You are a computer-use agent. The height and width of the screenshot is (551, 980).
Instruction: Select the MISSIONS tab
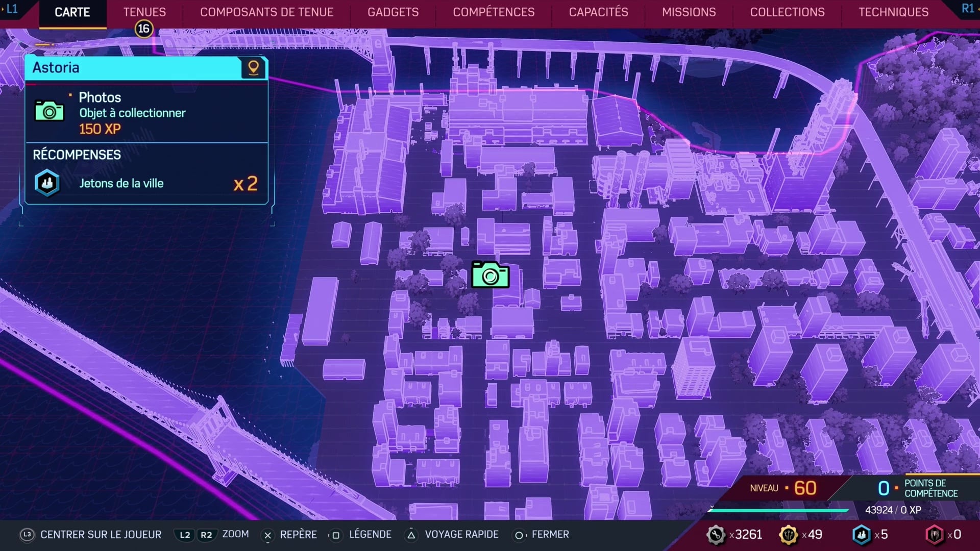pyautogui.click(x=689, y=12)
